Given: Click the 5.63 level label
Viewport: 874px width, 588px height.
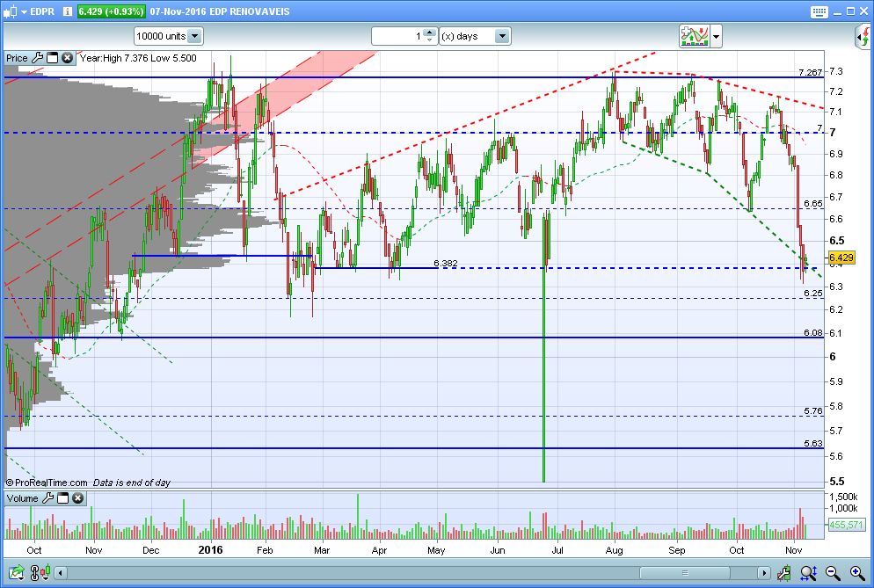Looking at the screenshot, I should pos(813,444).
